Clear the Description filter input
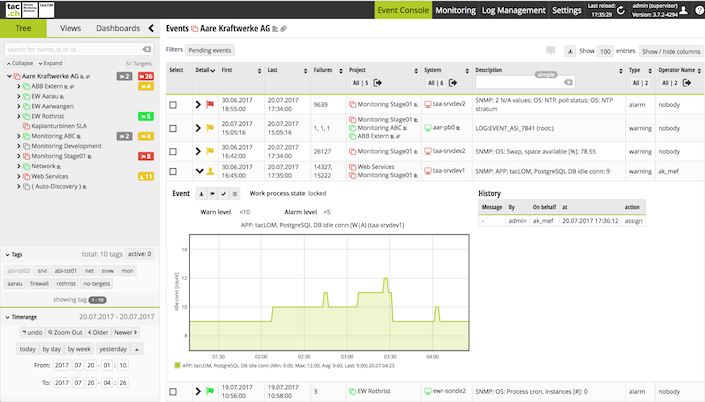The image size is (705, 402). coord(568,82)
